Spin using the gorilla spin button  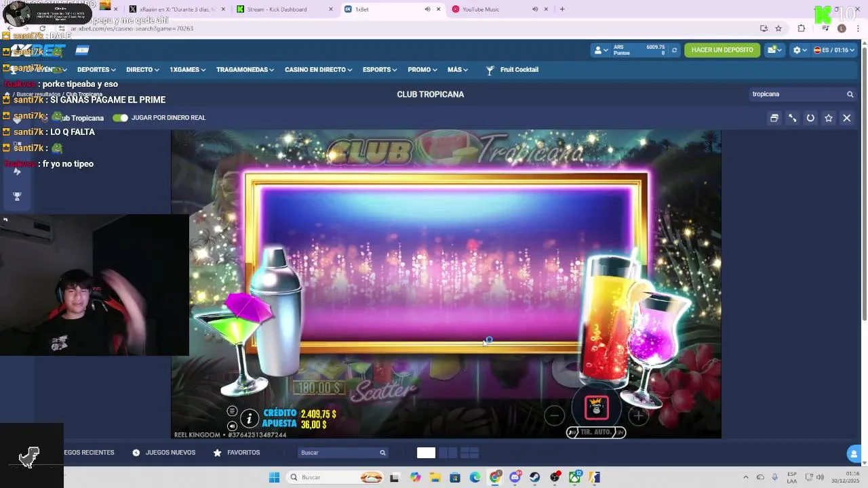(596, 407)
